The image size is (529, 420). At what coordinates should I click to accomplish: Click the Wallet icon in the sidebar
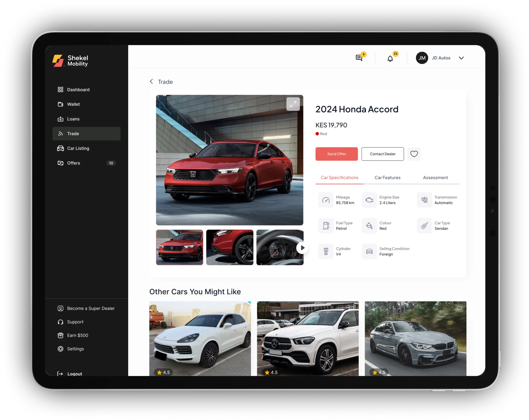tap(60, 104)
